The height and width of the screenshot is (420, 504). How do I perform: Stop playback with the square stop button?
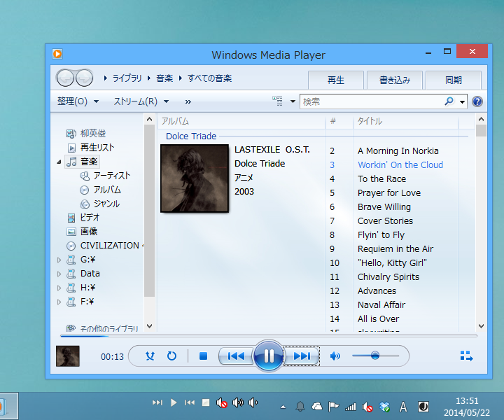coord(203,356)
